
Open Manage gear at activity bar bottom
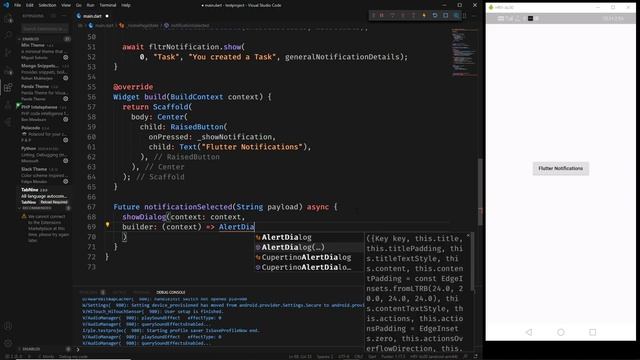8,343
